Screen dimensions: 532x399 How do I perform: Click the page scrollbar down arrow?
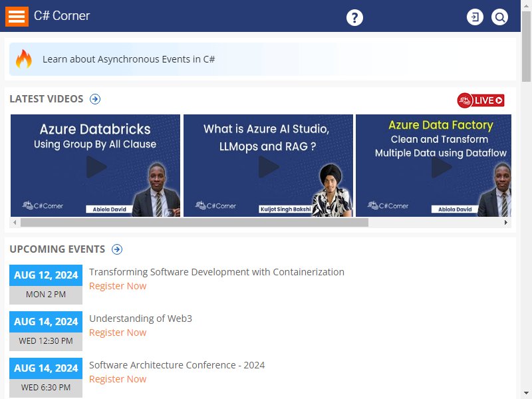pyautogui.click(x=526, y=394)
